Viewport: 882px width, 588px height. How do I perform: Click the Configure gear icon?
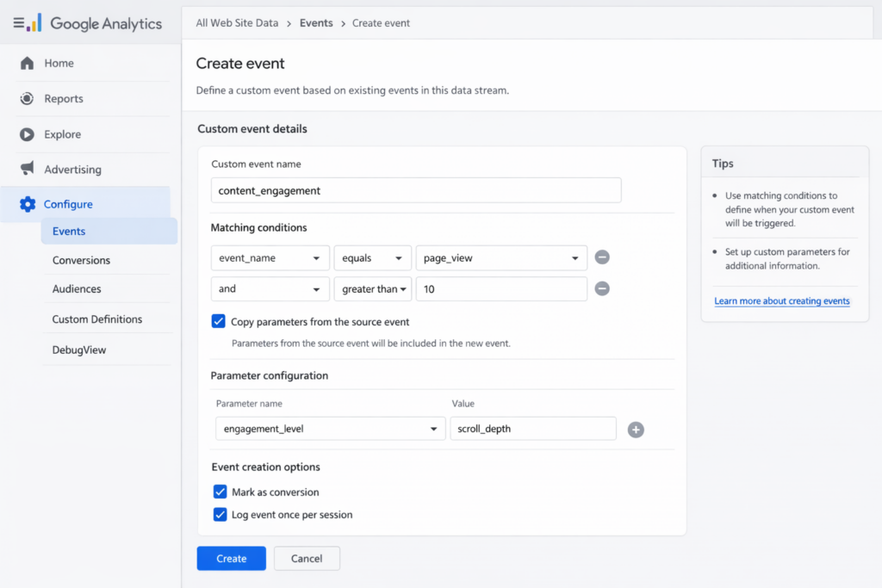tap(27, 204)
